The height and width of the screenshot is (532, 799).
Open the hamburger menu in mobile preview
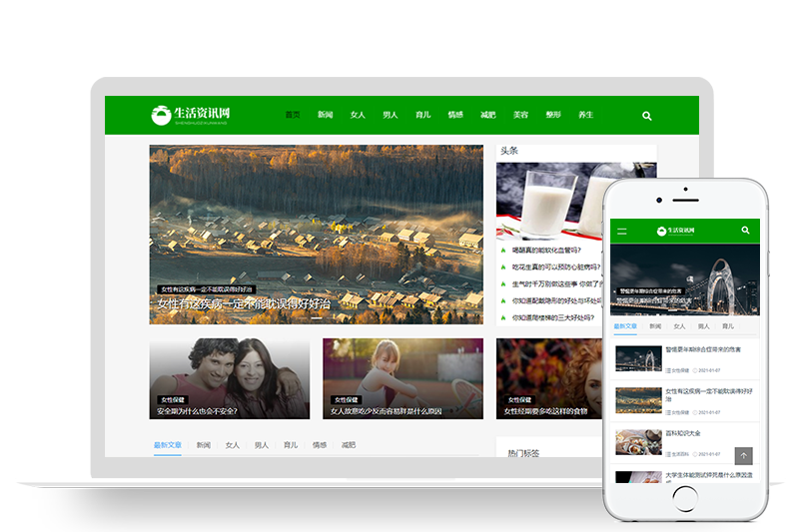pyautogui.click(x=622, y=231)
